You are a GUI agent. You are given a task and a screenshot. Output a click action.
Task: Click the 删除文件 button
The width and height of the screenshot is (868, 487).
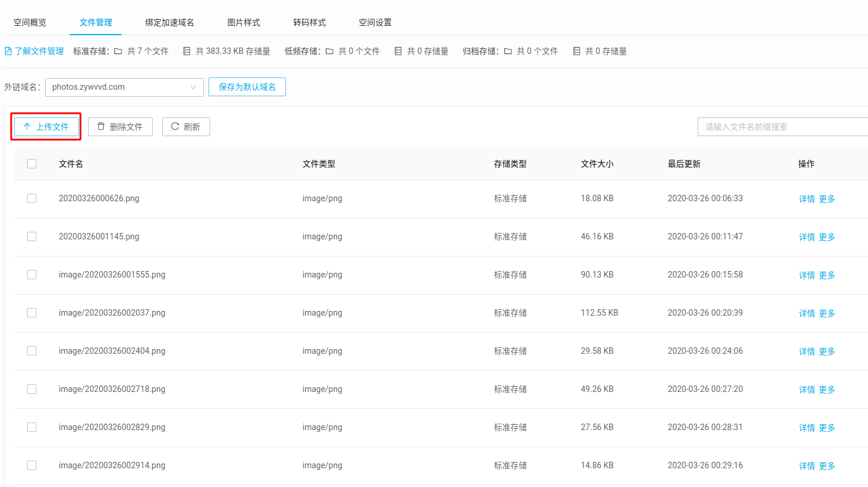point(120,127)
